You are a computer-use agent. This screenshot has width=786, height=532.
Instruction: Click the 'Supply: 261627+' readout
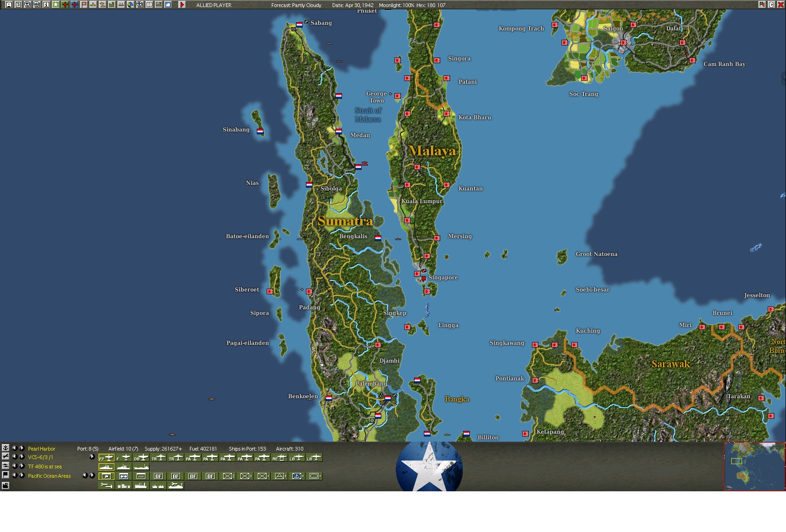tap(163, 449)
